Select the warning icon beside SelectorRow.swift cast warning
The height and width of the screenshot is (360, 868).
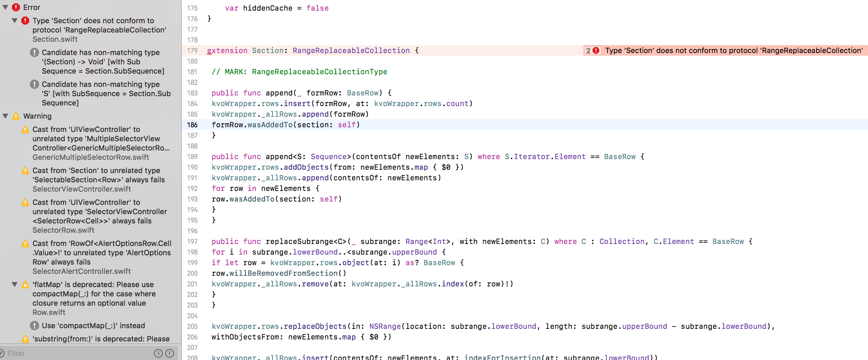[25, 202]
